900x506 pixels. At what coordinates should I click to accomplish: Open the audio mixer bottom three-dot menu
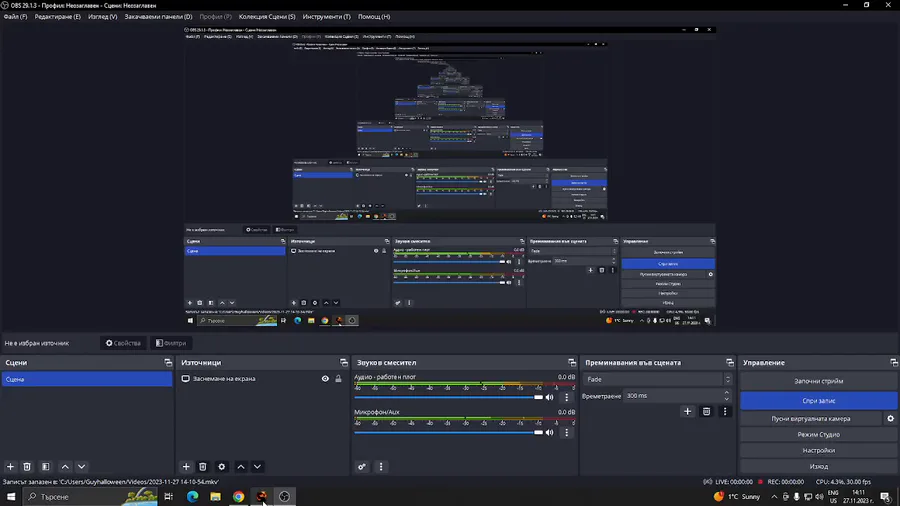(x=381, y=466)
